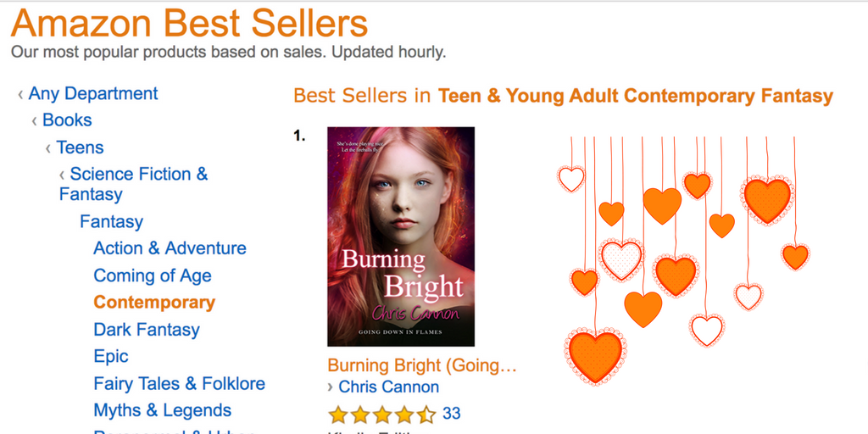Open Dark Fantasy subcategory
Image resolution: width=868 pixels, height=434 pixels.
point(147,330)
